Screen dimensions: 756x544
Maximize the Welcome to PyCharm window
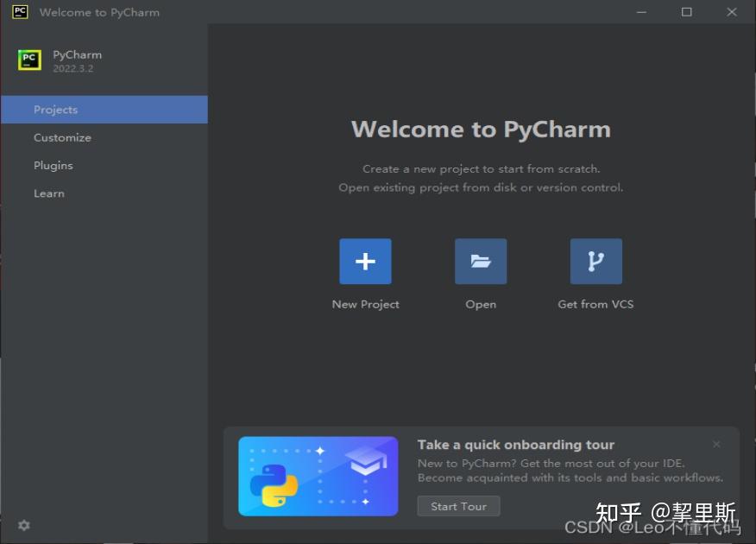(x=686, y=12)
